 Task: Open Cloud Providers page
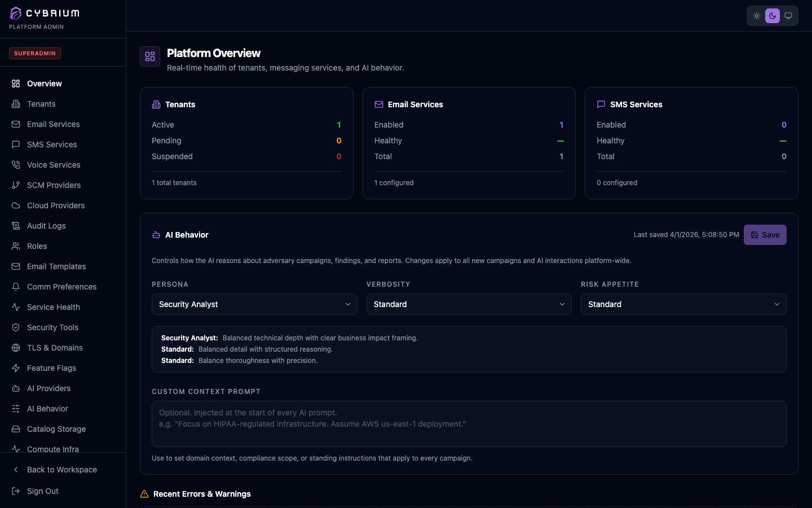(63, 205)
